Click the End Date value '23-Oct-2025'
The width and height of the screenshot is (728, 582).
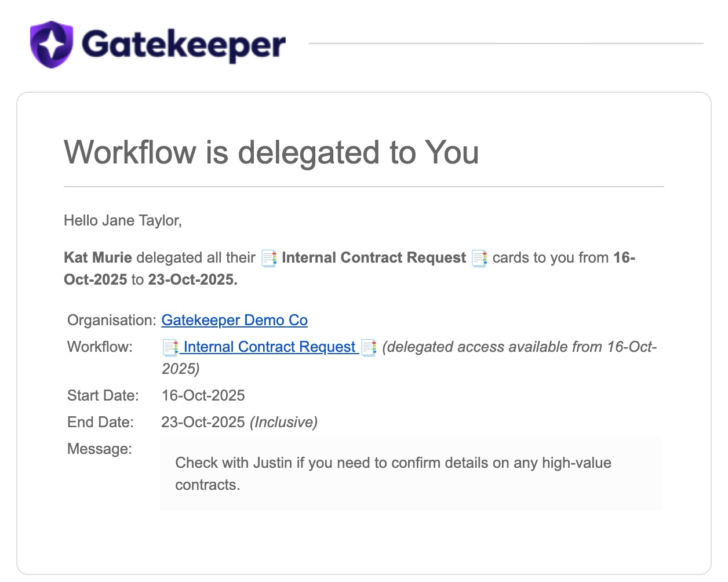pyautogui.click(x=203, y=422)
